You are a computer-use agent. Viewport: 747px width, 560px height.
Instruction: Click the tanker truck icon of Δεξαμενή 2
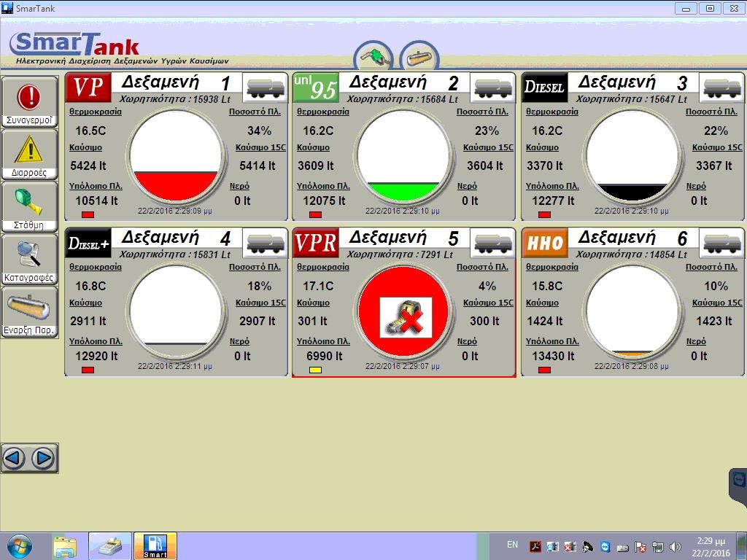pos(492,87)
